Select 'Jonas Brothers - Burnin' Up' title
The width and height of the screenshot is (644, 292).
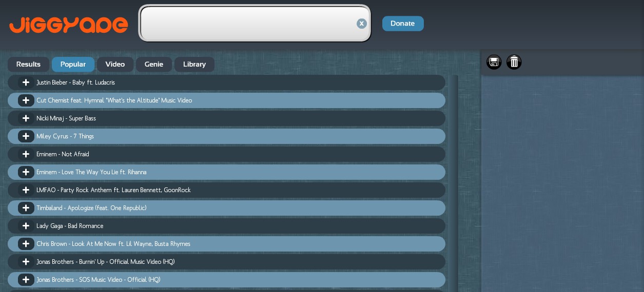(106, 262)
